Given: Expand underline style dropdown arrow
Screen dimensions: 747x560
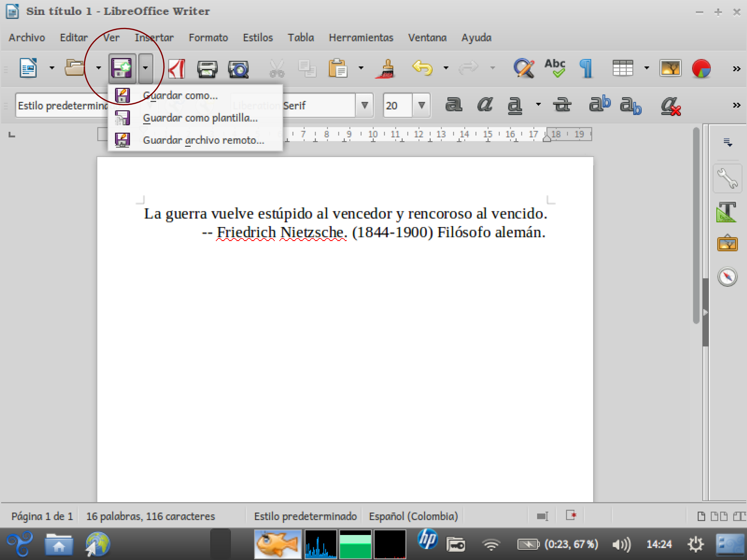Looking at the screenshot, I should (538, 105).
